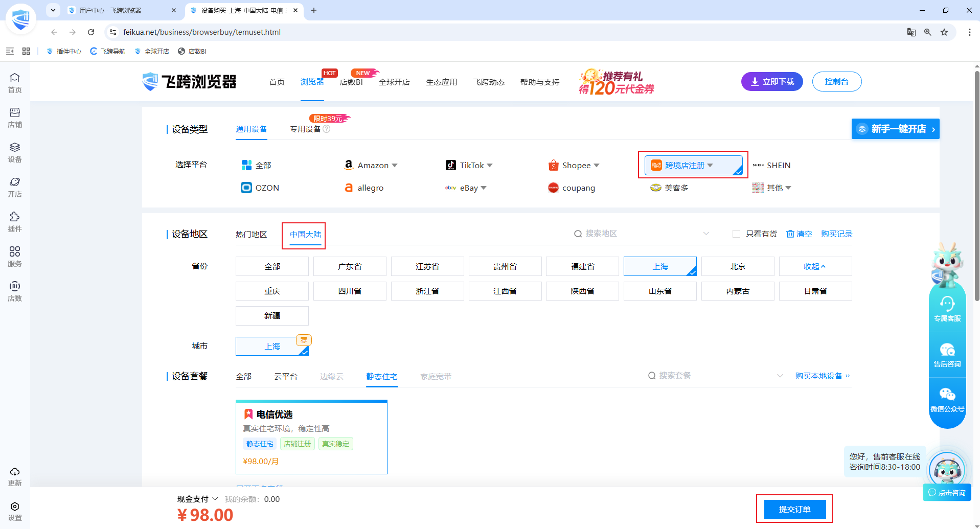The height and width of the screenshot is (529, 980).
Task: Click the translate page icon
Action: 911,32
